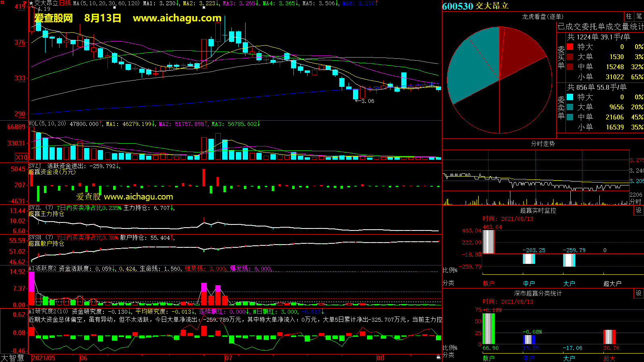Click the 大智慧 logo label
This screenshot has width=644, height=362.
point(12,358)
